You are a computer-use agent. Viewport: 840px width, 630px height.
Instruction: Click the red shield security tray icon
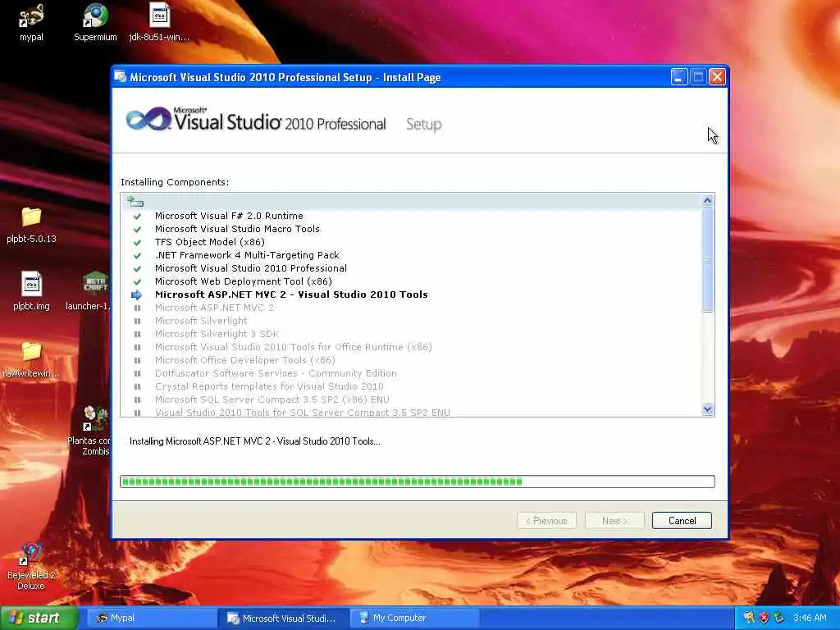pyautogui.click(x=764, y=618)
